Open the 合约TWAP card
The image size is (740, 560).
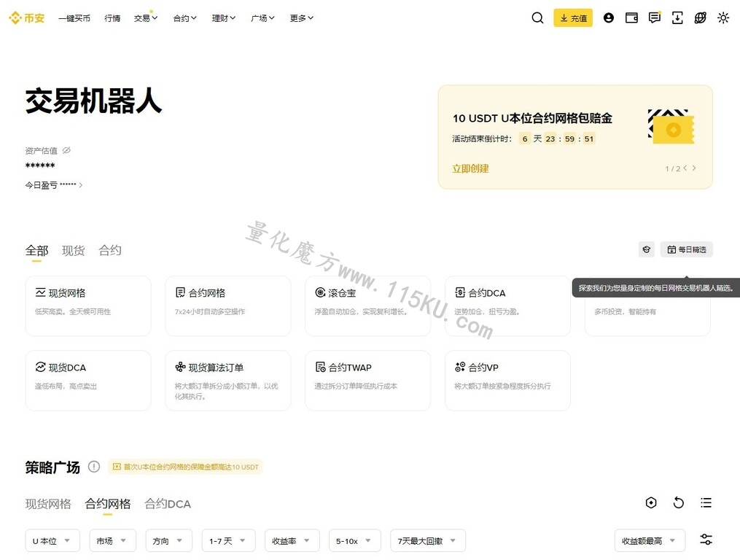(x=367, y=381)
